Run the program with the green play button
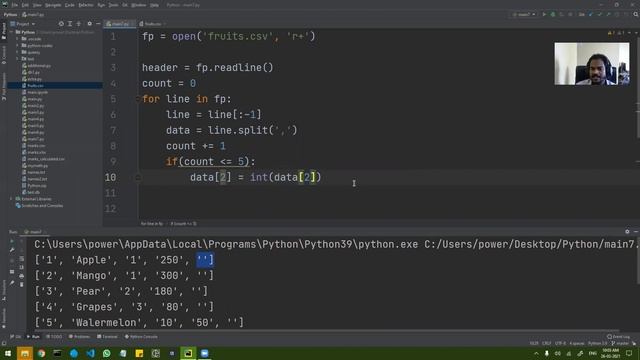Screen dimensions: 640x360 pos(544,14)
